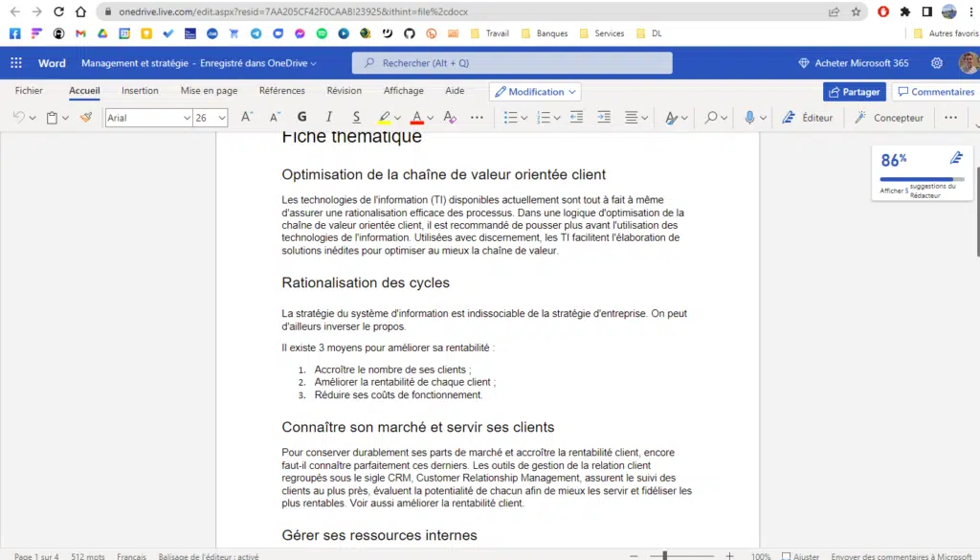Open browser extensions puzzle icon

pos(905,11)
